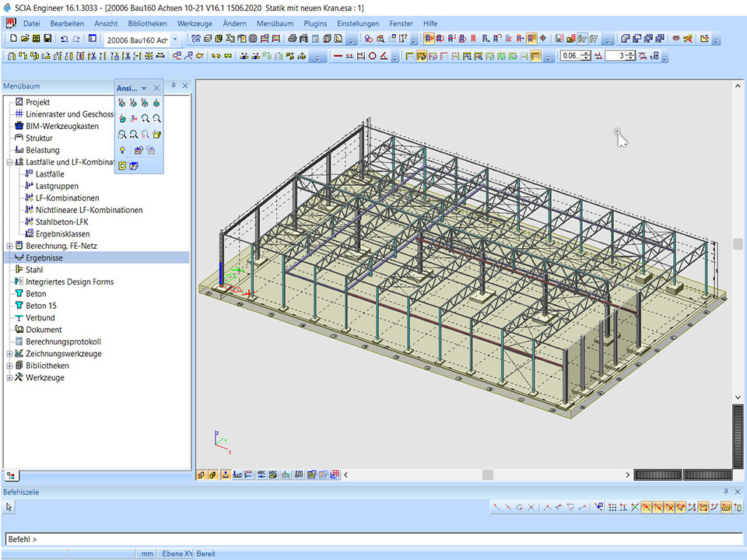
Task: Open the Werkzeuge menu
Action: coord(195,24)
